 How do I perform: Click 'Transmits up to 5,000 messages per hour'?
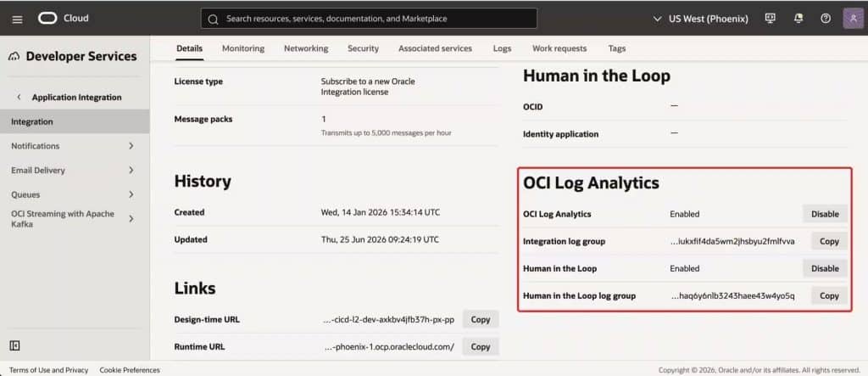(x=386, y=133)
